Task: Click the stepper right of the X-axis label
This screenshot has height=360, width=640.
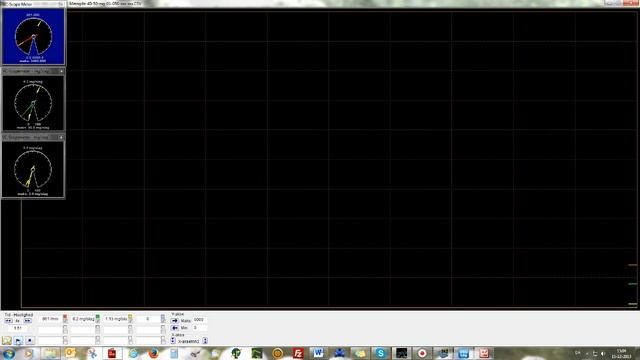Action: pyautogui.click(x=205, y=340)
